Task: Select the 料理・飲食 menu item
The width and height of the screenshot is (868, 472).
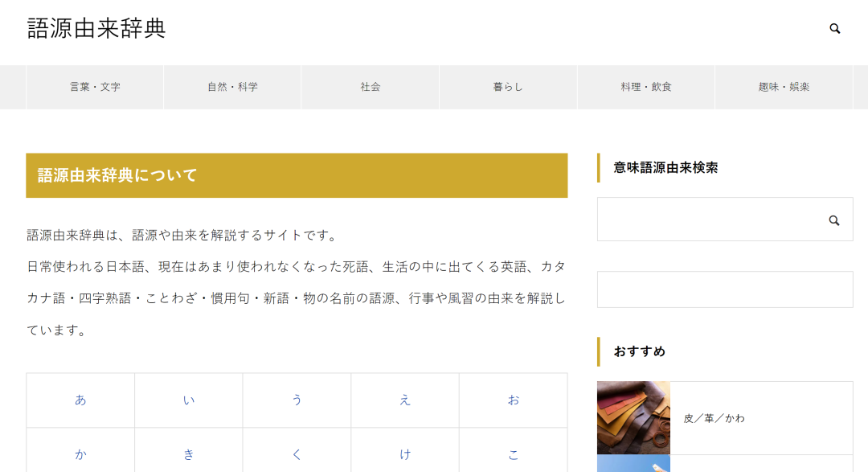Action: tap(646, 87)
